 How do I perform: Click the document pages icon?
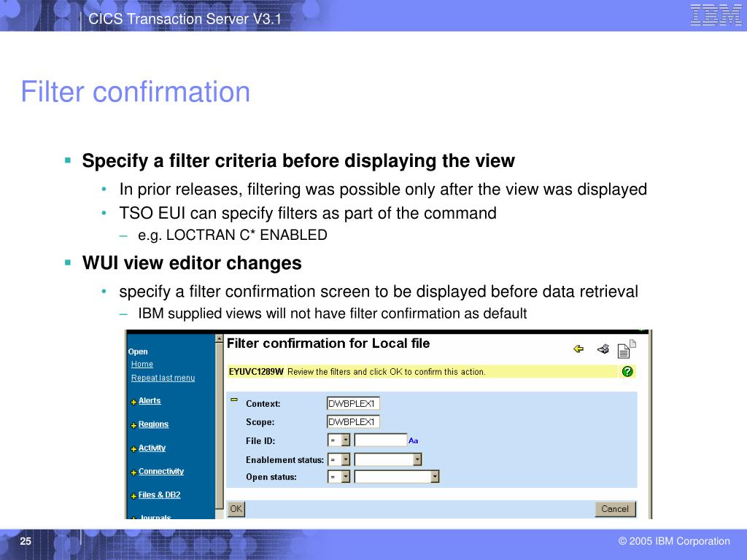click(x=627, y=349)
